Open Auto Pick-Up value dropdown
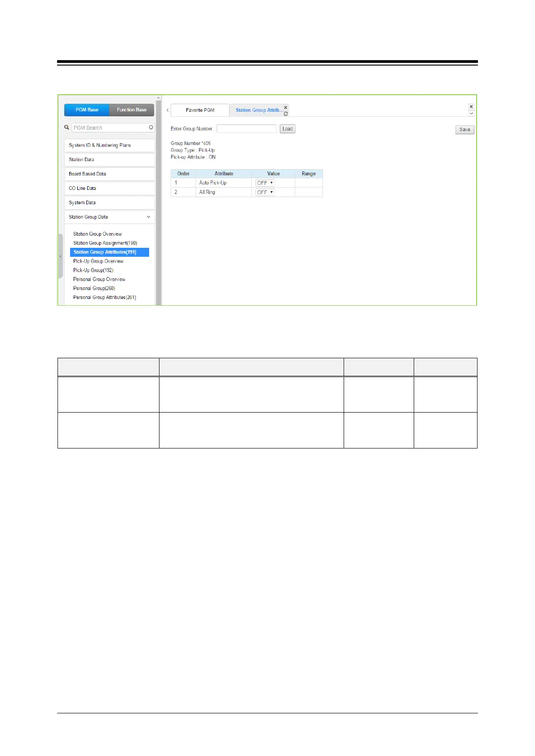 265,183
